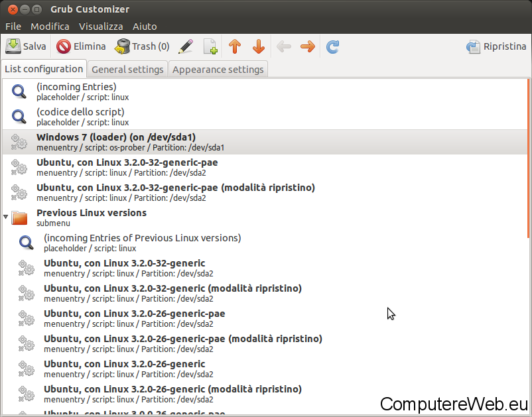Click gear icon of Ubuntu 3.2.0-26-generic entry
Screen dimensions: 532x417
pos(27,369)
